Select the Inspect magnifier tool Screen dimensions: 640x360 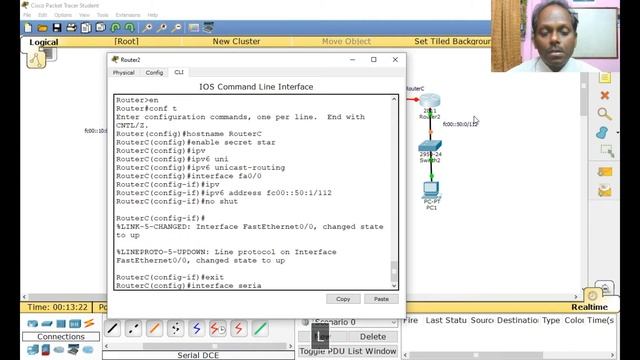click(x=604, y=114)
